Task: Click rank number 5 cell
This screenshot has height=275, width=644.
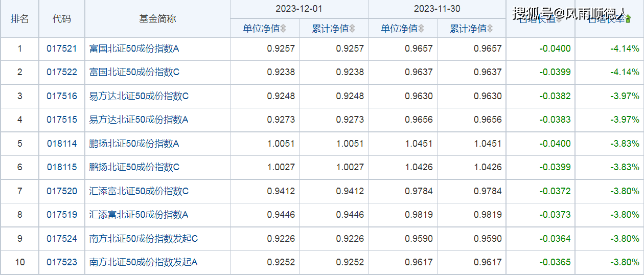Action: tap(20, 144)
